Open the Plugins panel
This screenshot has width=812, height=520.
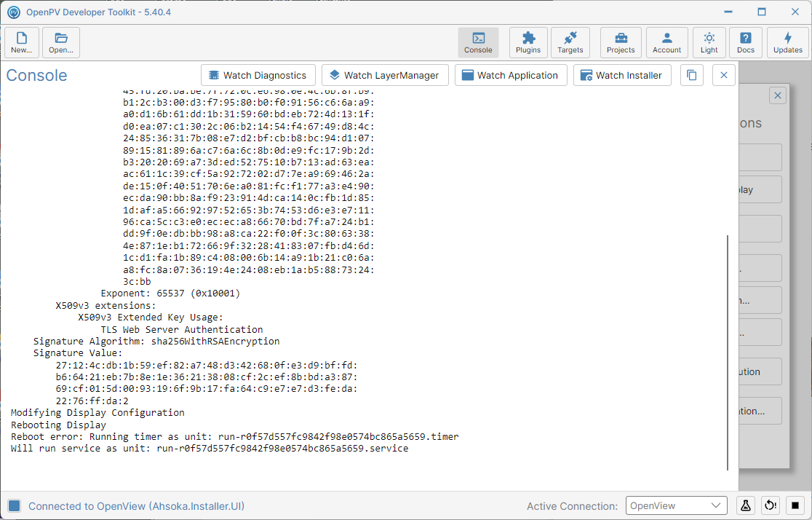click(528, 42)
